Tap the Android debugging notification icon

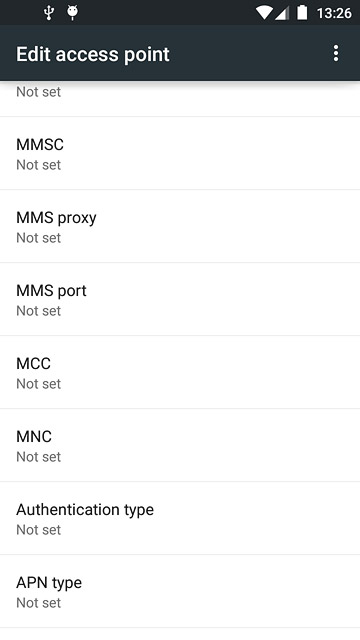pyautogui.click(x=73, y=13)
